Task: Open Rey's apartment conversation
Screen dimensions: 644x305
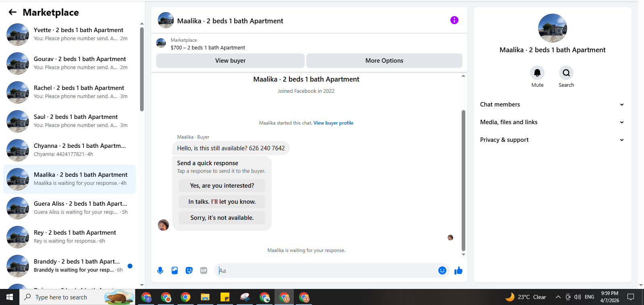Action: [69, 237]
